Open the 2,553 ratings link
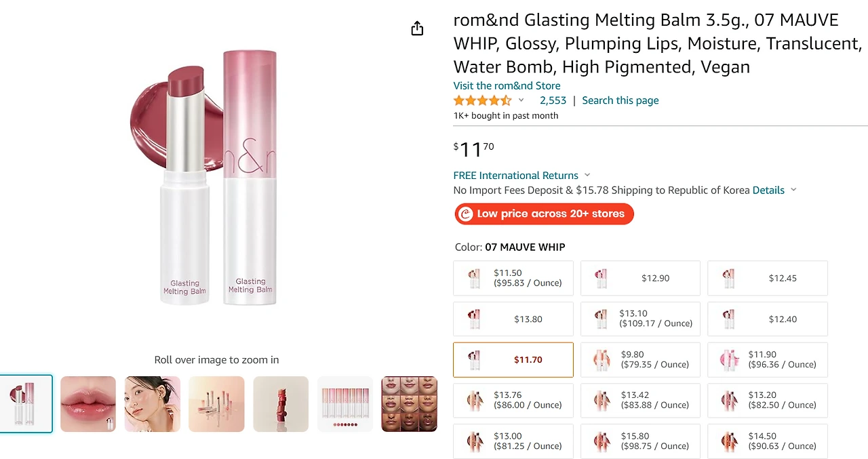The height and width of the screenshot is (459, 868). pos(553,100)
